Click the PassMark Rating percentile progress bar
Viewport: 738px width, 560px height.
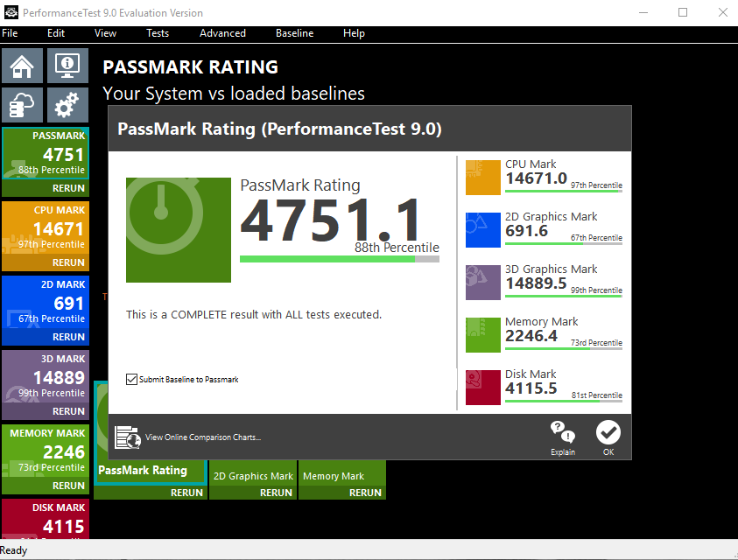click(340, 259)
